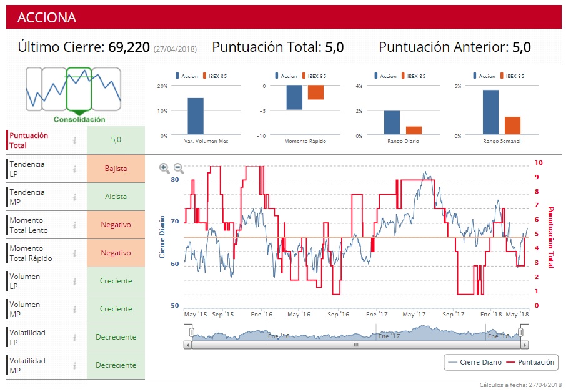Click the Bajista value for Tendencia LP
The height and width of the screenshot is (392, 566).
[x=116, y=169]
